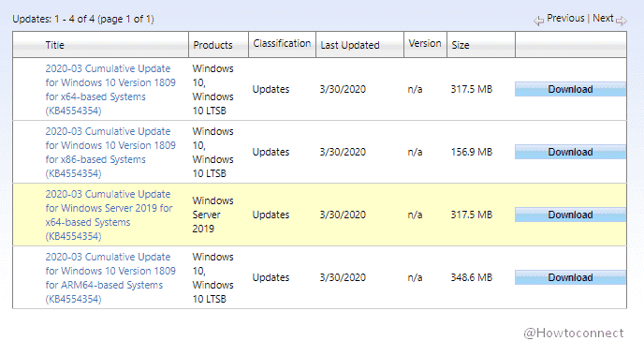Image resolution: width=644 pixels, height=341 pixels.
Task: Click the Updates classification in the x86 row
Action: click(x=271, y=152)
